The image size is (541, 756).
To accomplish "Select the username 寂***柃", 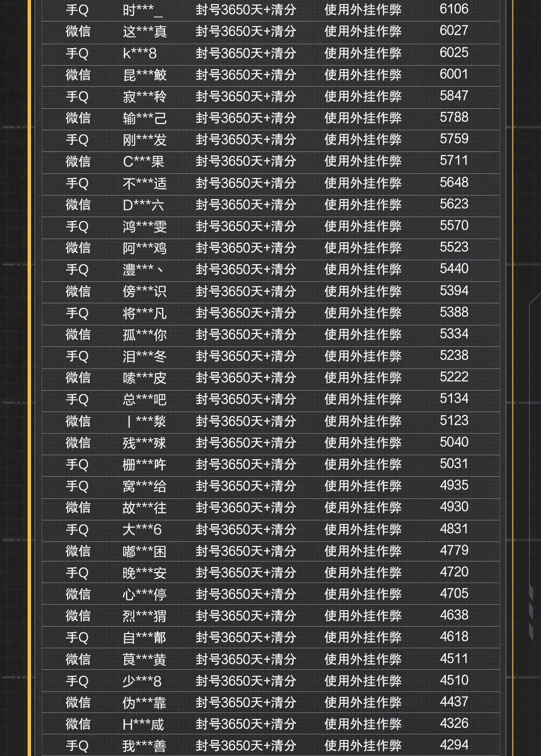I will 145,96.
